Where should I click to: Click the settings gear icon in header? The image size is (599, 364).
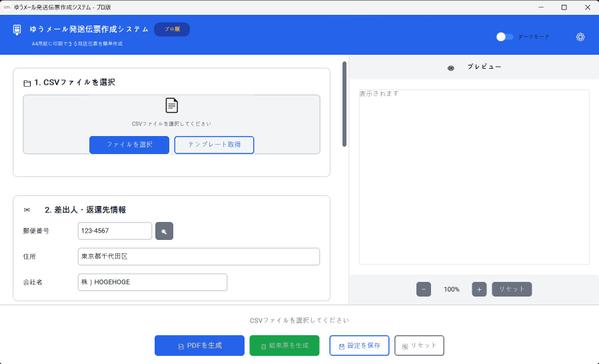point(580,37)
